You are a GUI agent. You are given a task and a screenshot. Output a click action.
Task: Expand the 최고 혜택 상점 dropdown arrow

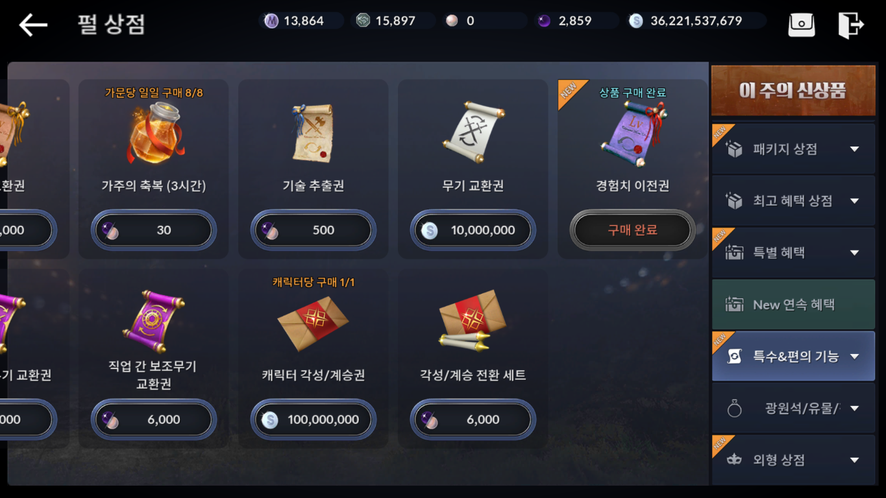pos(854,201)
